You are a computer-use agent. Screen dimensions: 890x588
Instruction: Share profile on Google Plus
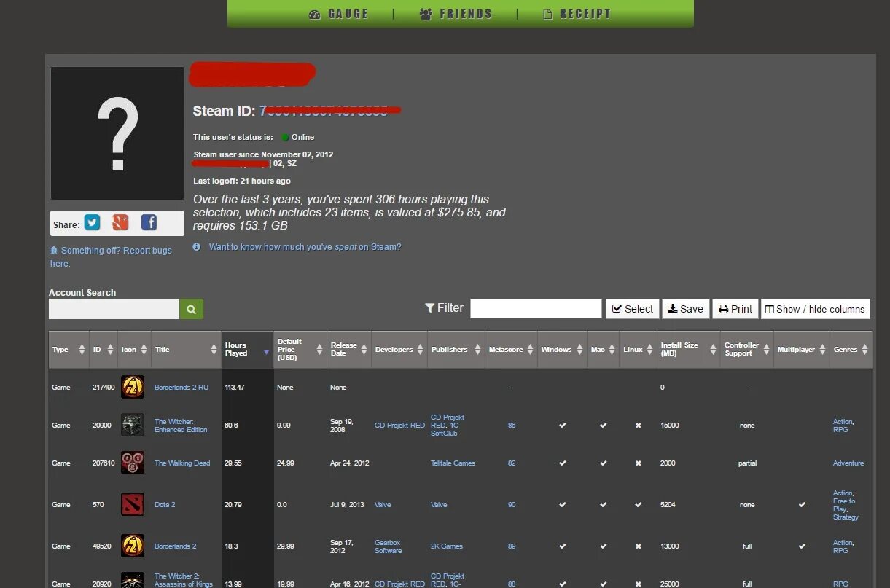pyautogui.click(x=120, y=223)
